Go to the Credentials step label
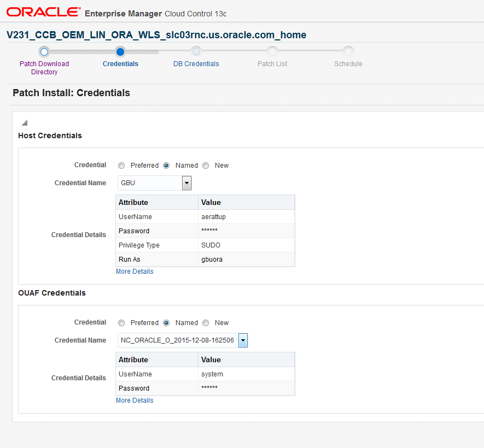Image resolution: width=484 pixels, height=448 pixels. [x=120, y=64]
